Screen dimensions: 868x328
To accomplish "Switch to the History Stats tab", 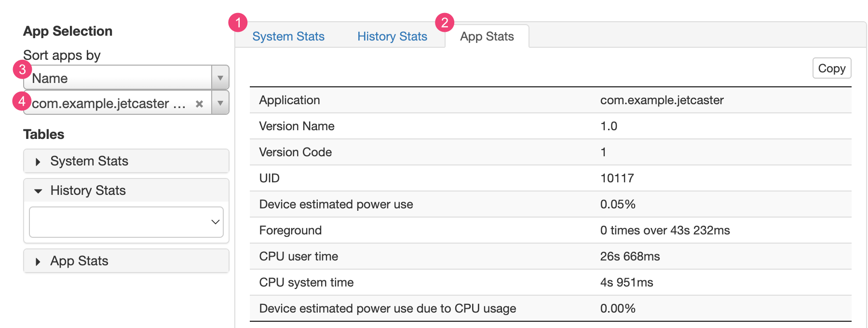I will 392,37.
